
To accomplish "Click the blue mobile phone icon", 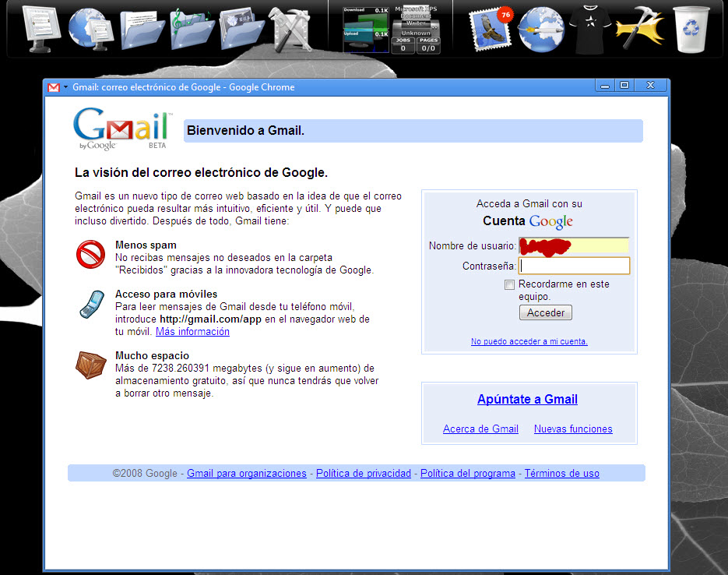I will (92, 304).
